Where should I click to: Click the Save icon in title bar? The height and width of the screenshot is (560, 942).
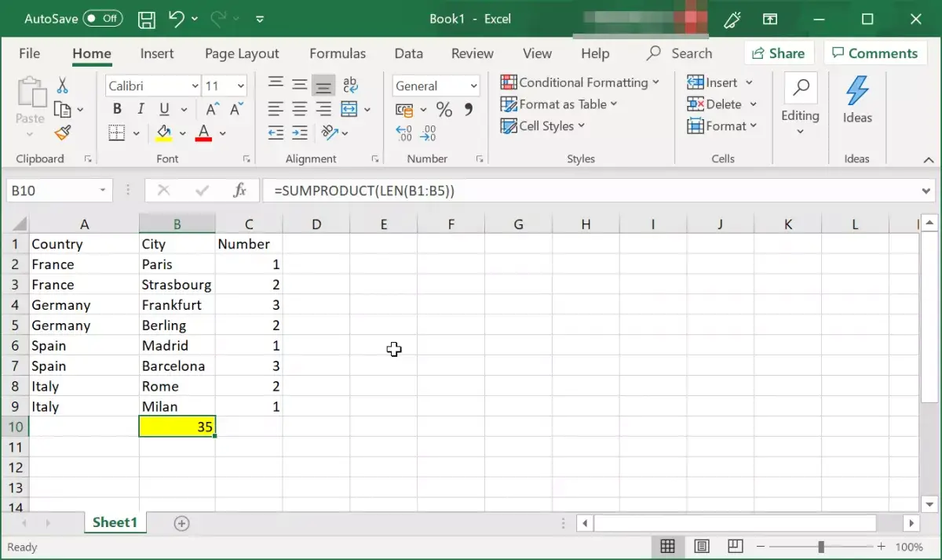coord(146,19)
